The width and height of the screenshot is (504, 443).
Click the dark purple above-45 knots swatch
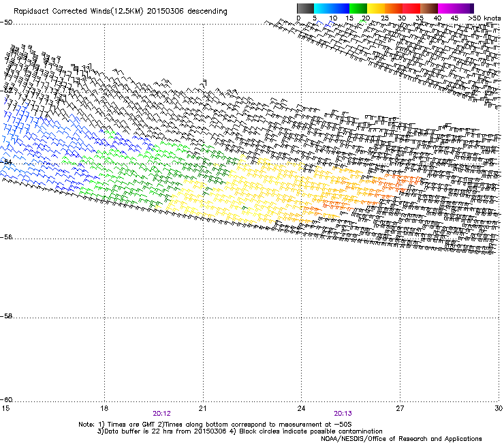pos(464,8)
